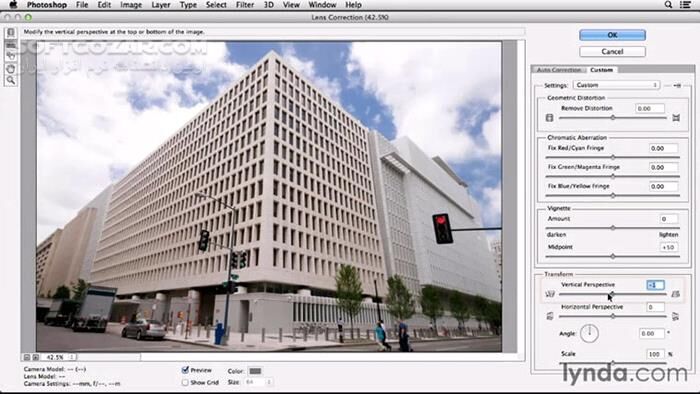Click the Fix Red/Cyan Fringe slider
The width and height of the screenshot is (700, 394).
tap(612, 157)
